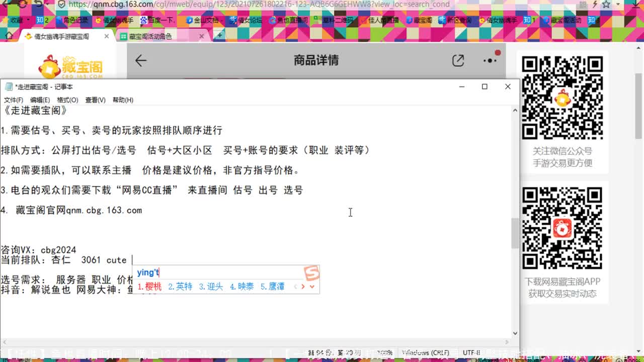Click the Notepad scrollbar down arrow

pos(515,333)
